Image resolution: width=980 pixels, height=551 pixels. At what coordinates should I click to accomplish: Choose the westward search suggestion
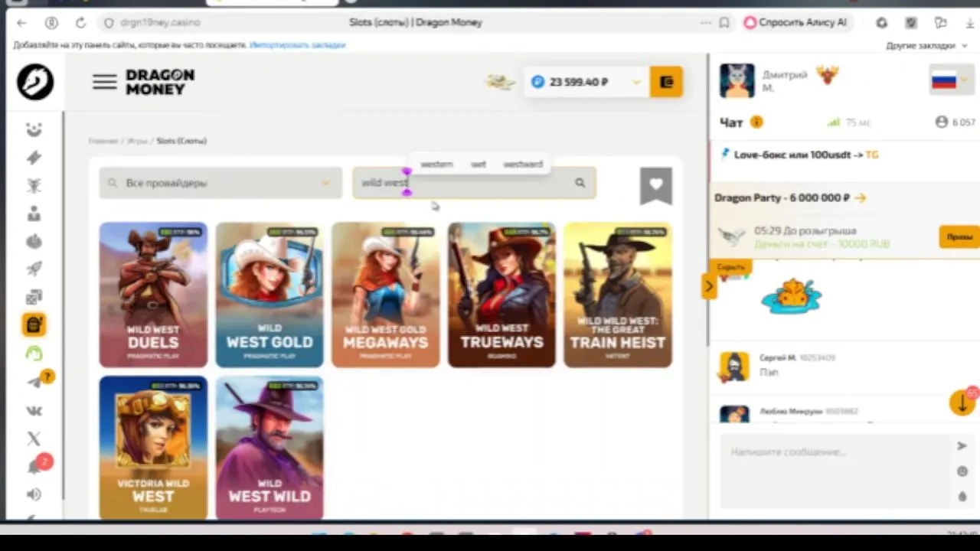(x=523, y=165)
